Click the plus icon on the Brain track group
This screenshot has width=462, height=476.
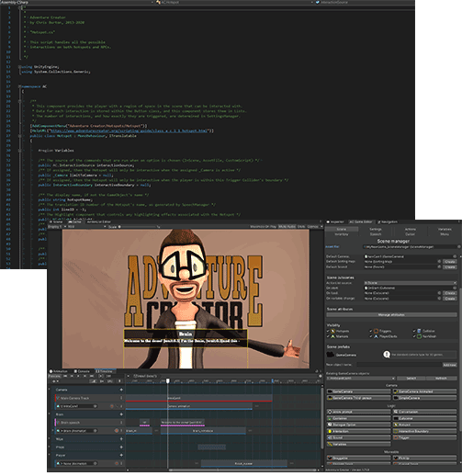coord(121,414)
